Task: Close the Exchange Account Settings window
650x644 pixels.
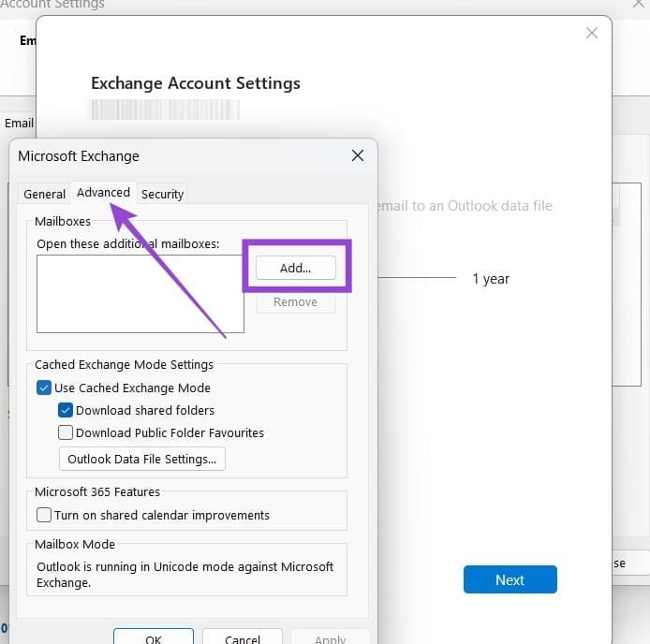Action: click(592, 33)
